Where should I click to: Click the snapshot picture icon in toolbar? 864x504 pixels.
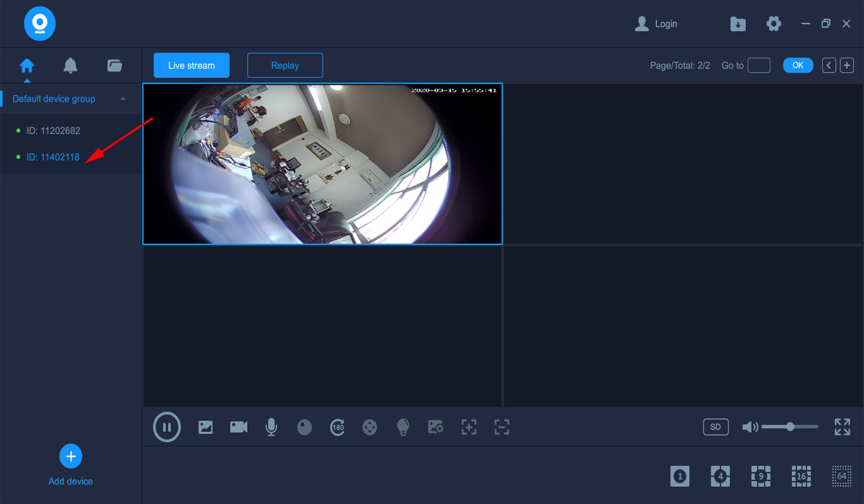pyautogui.click(x=205, y=427)
